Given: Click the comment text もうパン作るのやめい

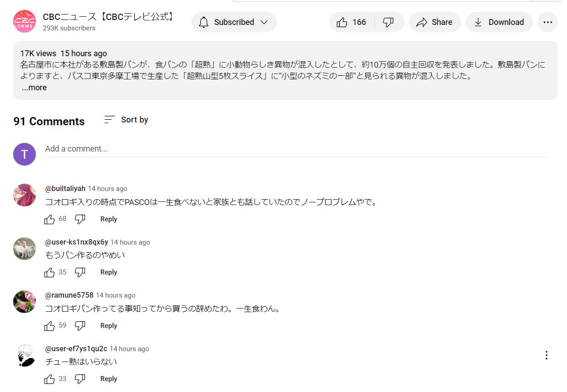Looking at the screenshot, I should (85, 255).
